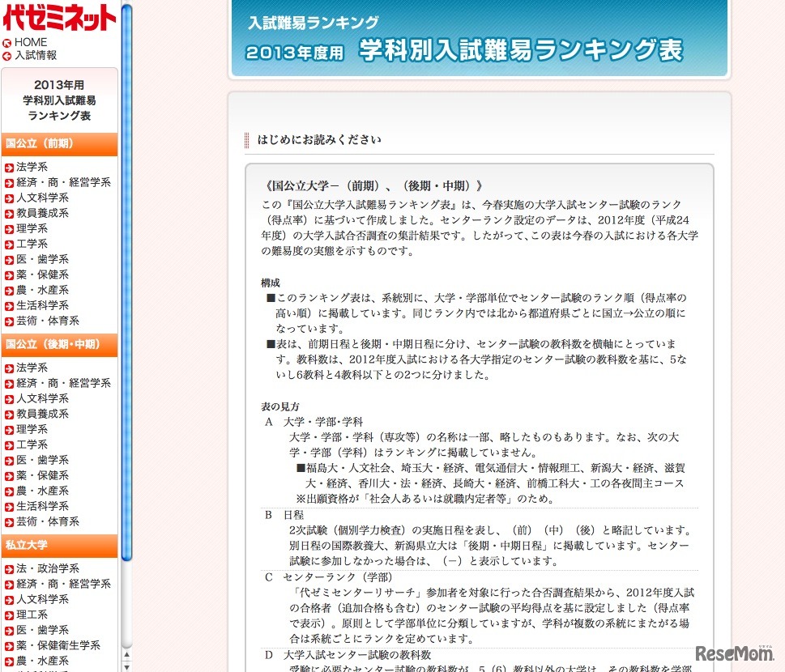
Task: Click the 2013年用 学科別入試難易ランキング表 sidebar title
Action: pyautogui.click(x=60, y=100)
